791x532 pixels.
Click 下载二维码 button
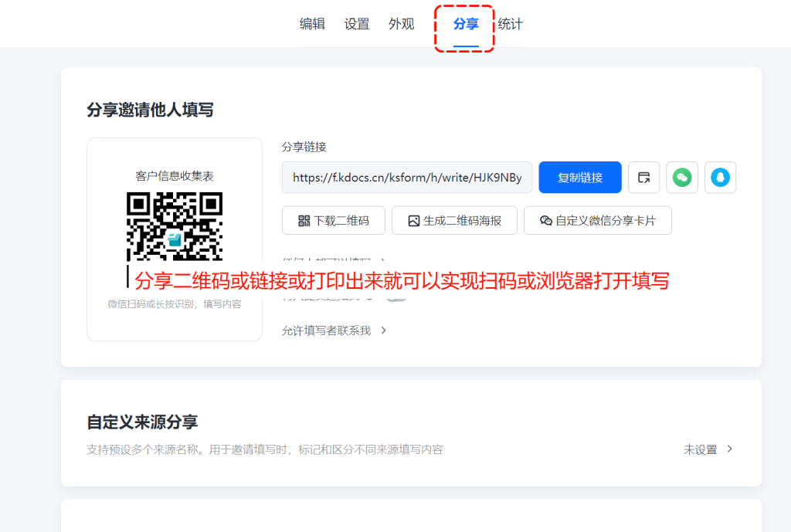tap(334, 220)
